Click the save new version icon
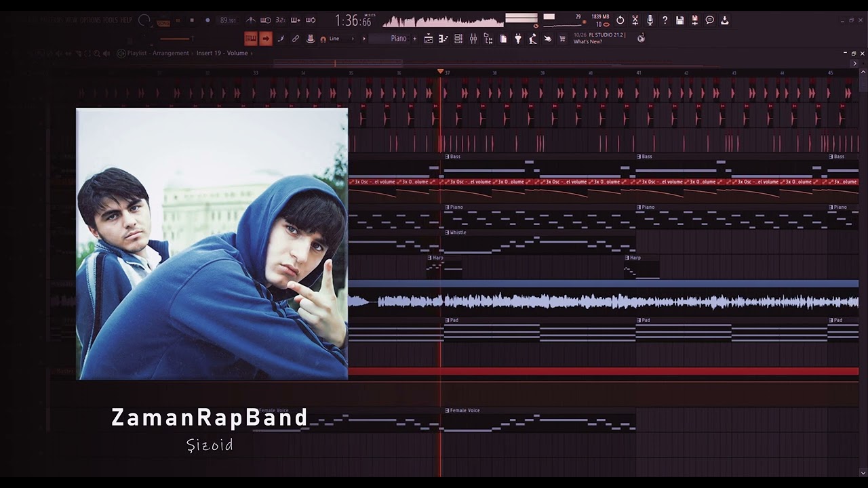The height and width of the screenshot is (488, 868). coord(694,20)
